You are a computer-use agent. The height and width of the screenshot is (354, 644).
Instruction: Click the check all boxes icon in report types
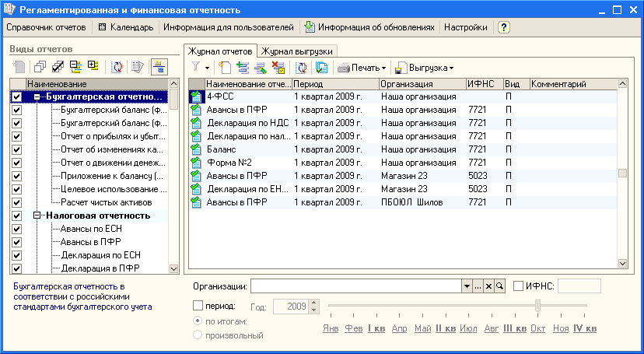58,67
